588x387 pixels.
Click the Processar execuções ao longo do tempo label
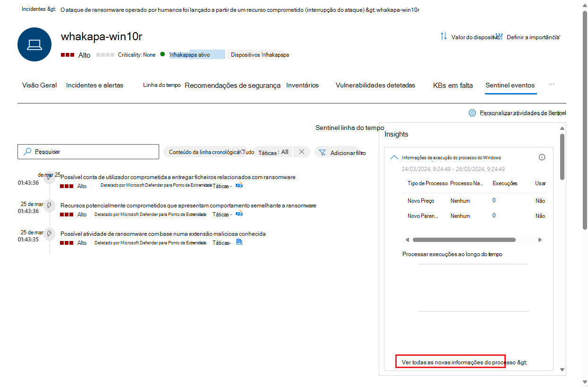tap(452, 254)
